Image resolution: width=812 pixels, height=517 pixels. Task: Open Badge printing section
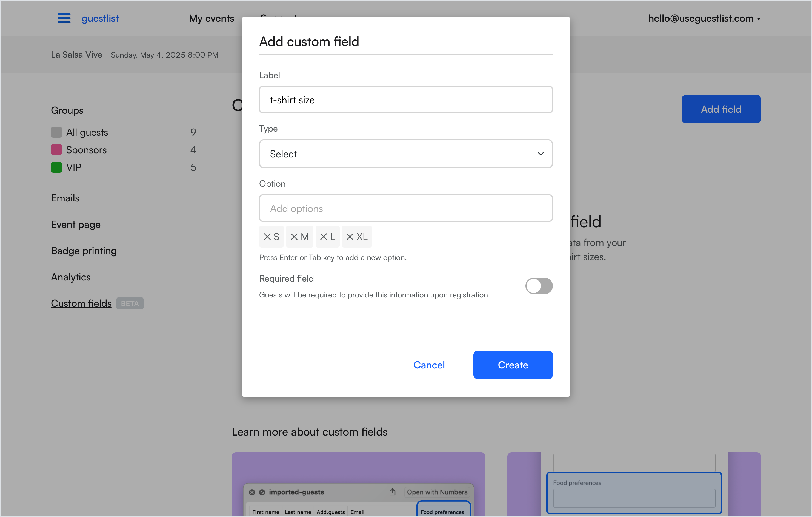(x=84, y=251)
